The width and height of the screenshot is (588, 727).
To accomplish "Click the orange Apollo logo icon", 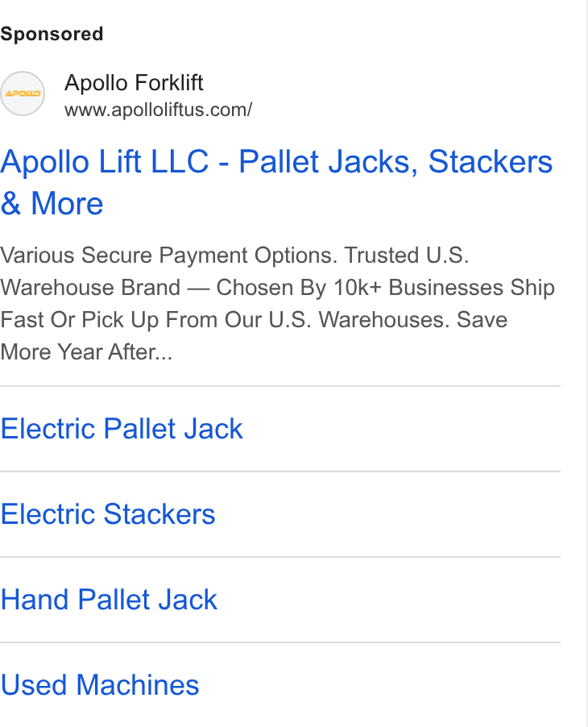I will tap(23, 93).
